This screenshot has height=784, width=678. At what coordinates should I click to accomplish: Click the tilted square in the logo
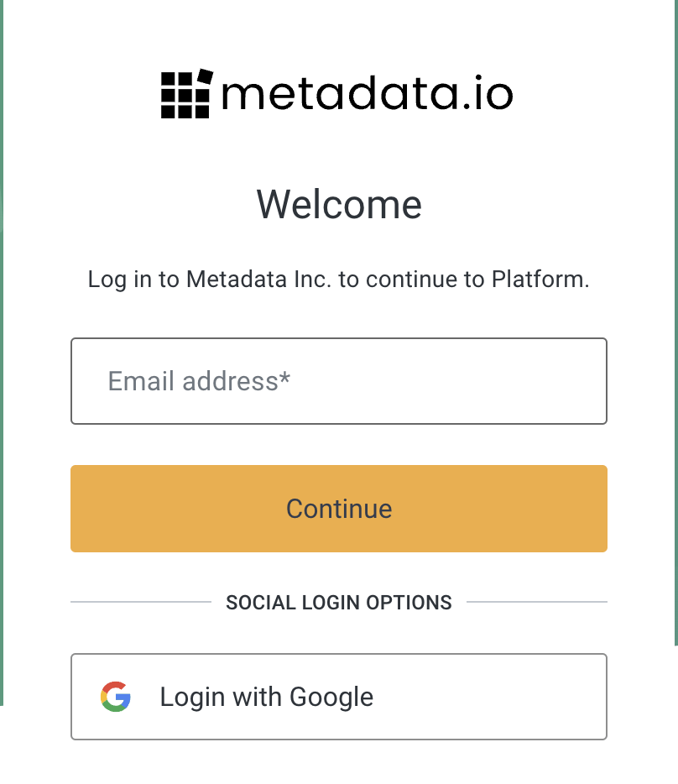point(205,76)
